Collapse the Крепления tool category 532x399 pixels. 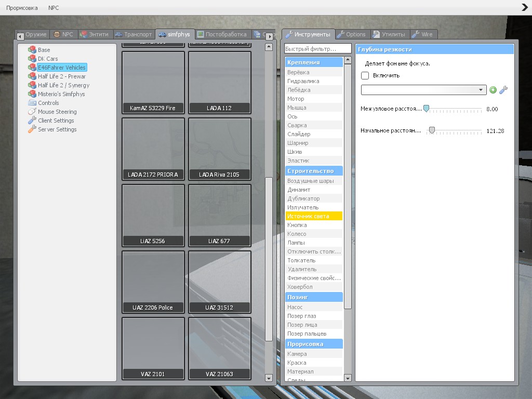314,62
